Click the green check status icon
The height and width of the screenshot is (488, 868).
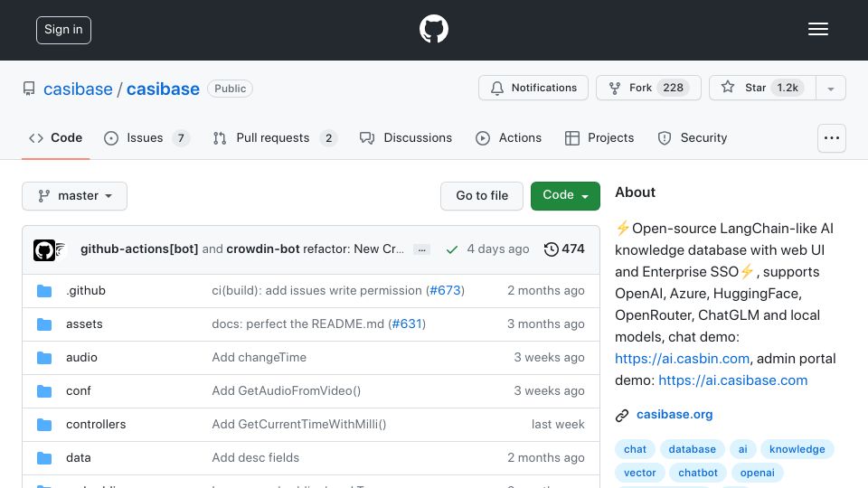[452, 249]
